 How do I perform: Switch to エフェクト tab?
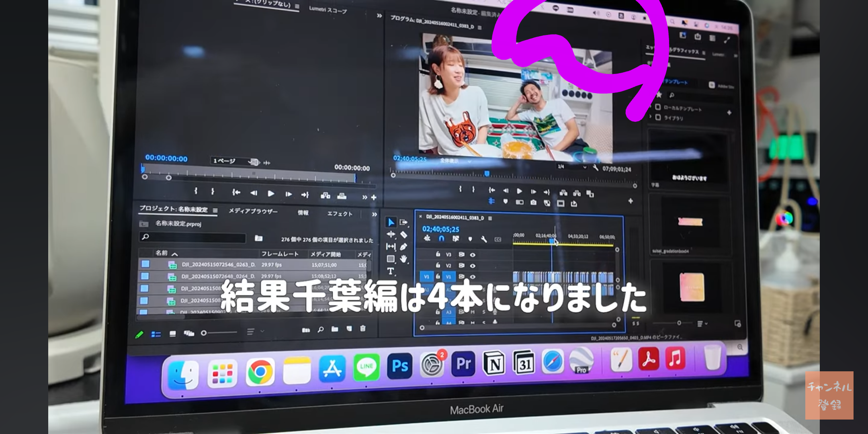pos(340,213)
